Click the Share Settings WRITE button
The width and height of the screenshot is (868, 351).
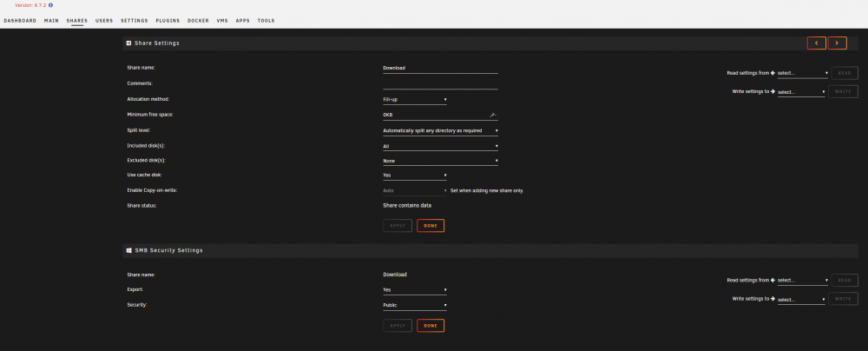click(x=843, y=91)
